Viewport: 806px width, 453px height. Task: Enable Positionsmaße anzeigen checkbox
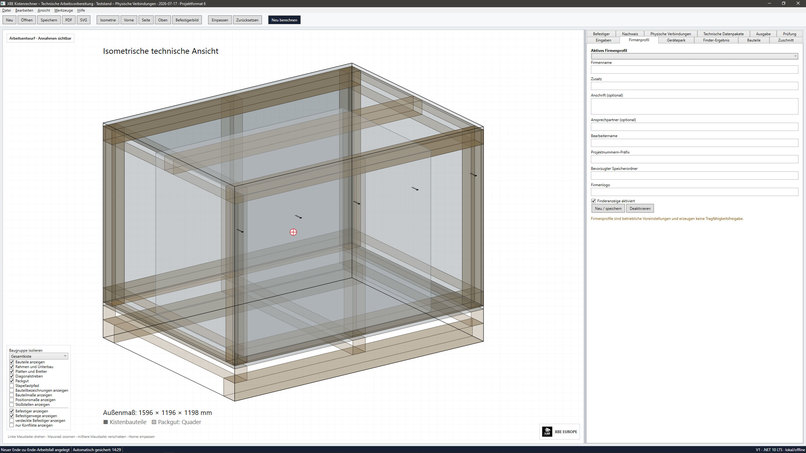(x=12, y=400)
